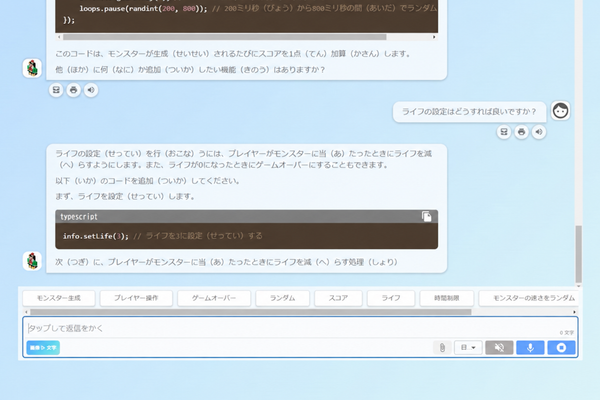The width and height of the screenshot is (600, 400).
Task: Click the left arrow of the code block scrollbar
Action: 59,37
